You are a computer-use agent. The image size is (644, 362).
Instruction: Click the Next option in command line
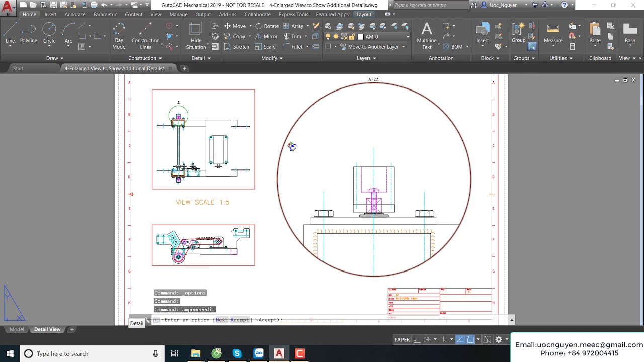(x=221, y=320)
